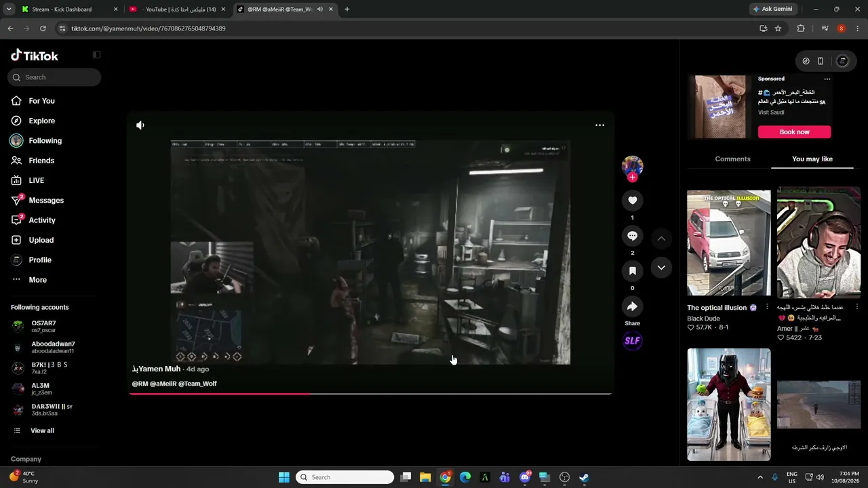Open options for the Amer video
The height and width of the screenshot is (488, 868).
click(856, 307)
